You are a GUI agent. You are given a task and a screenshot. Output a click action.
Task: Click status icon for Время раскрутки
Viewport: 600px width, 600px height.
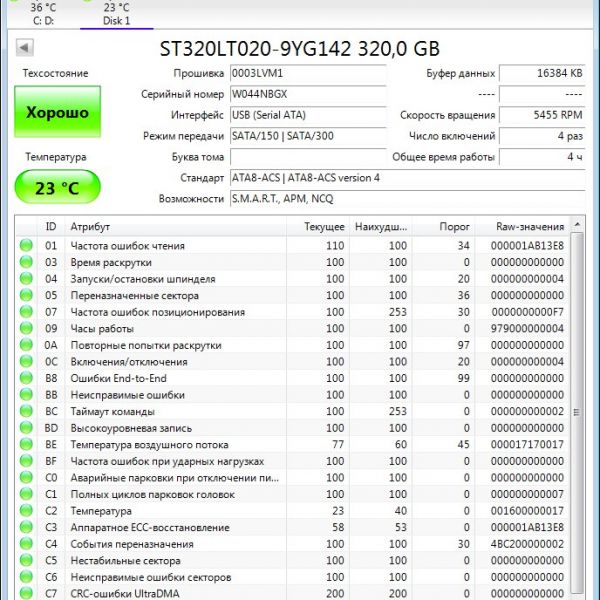[x=26, y=262]
